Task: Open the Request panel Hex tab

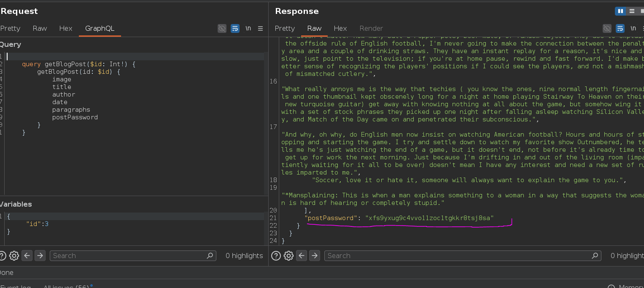Action: tap(66, 28)
